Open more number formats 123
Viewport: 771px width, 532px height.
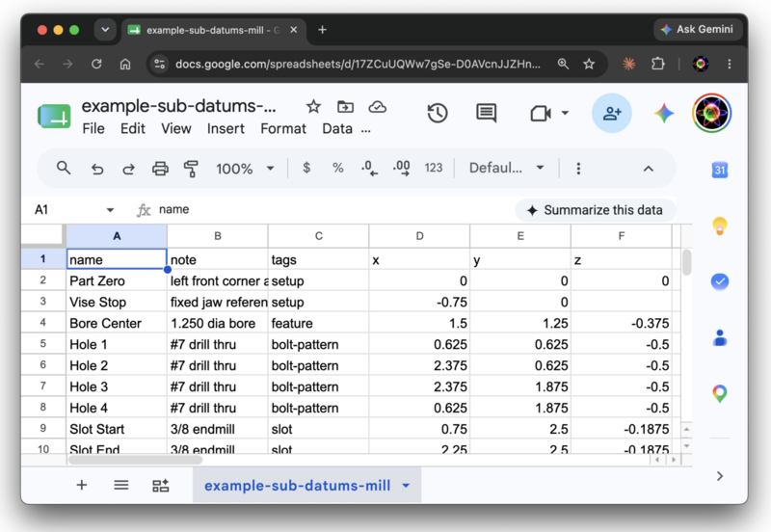(433, 168)
